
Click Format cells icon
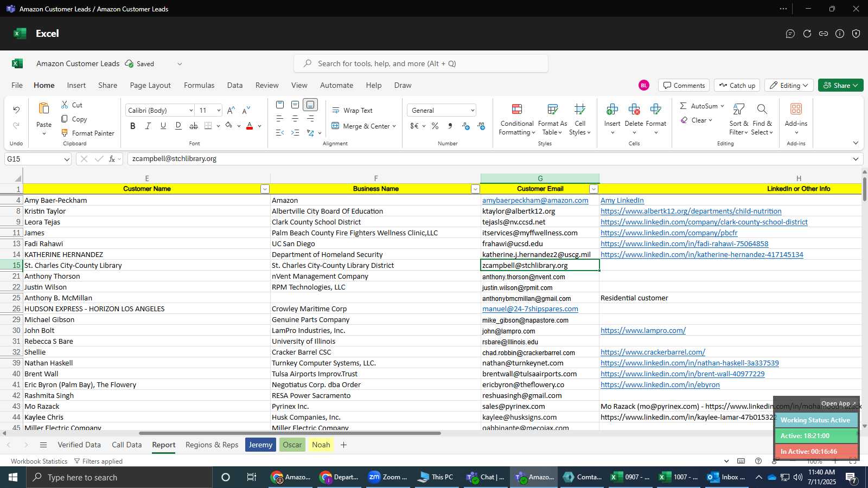(x=655, y=110)
